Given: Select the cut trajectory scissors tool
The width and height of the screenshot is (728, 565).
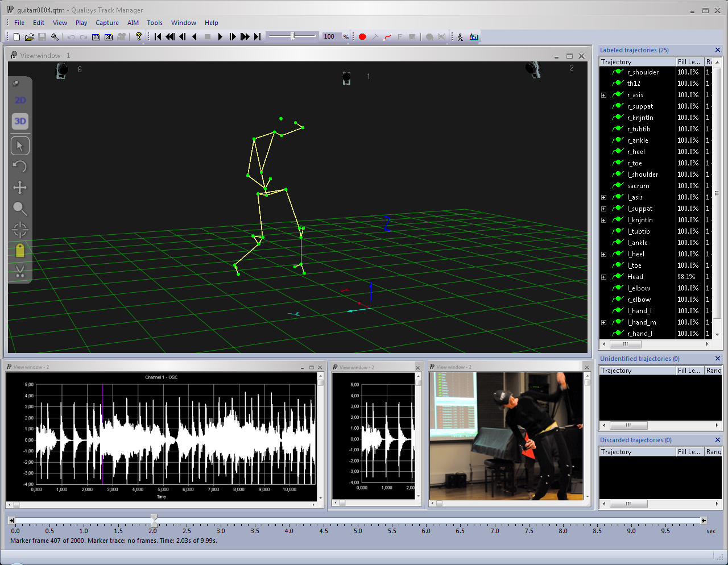Looking at the screenshot, I should point(20,272).
